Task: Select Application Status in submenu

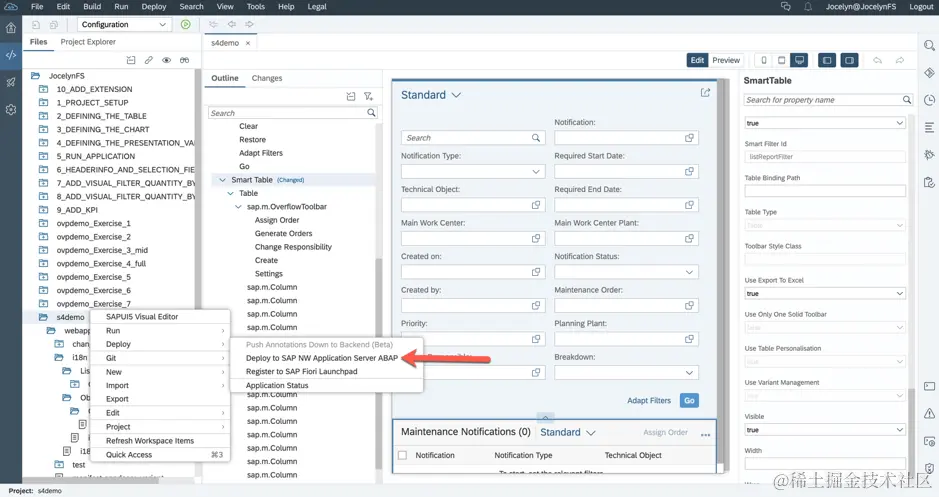Action: [x=277, y=385]
